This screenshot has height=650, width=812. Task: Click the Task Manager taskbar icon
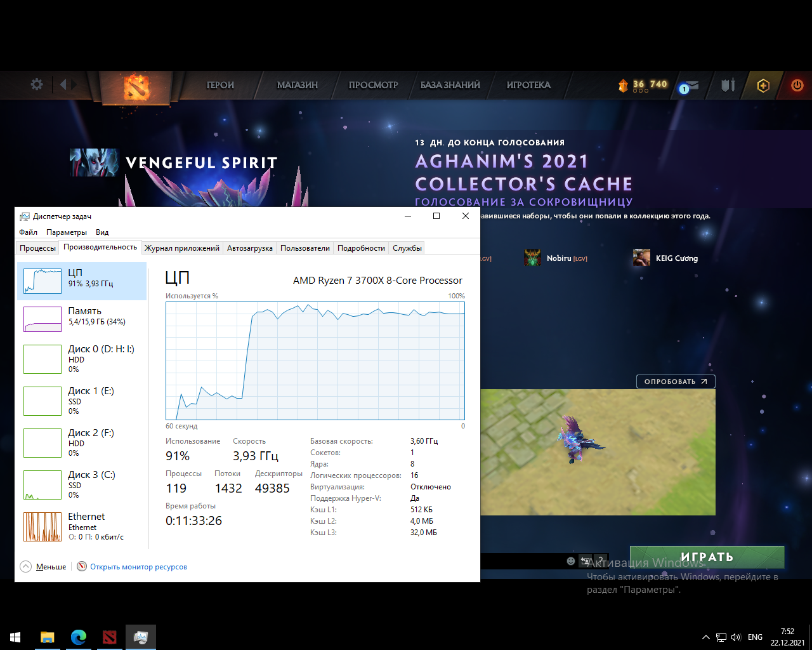(140, 637)
